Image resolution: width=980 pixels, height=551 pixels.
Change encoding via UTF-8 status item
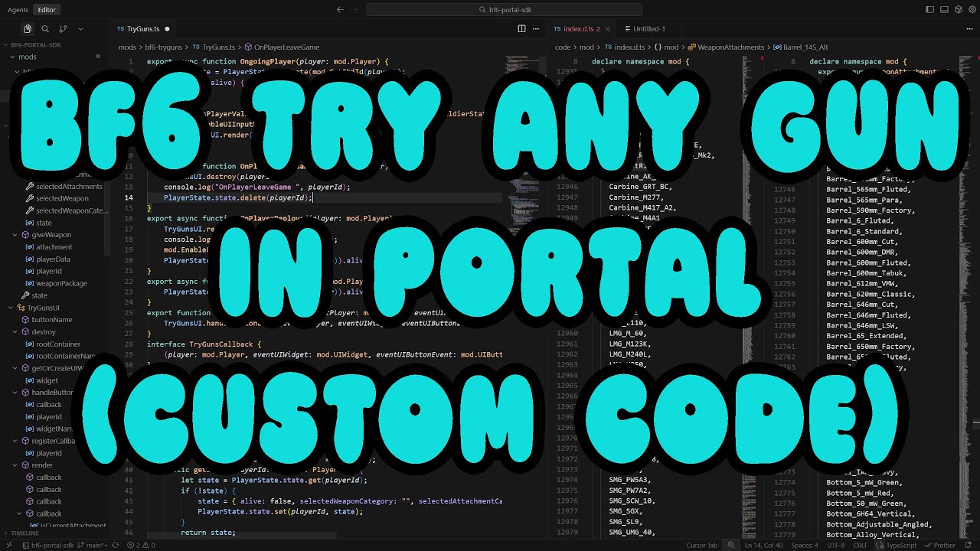pyautogui.click(x=835, y=546)
